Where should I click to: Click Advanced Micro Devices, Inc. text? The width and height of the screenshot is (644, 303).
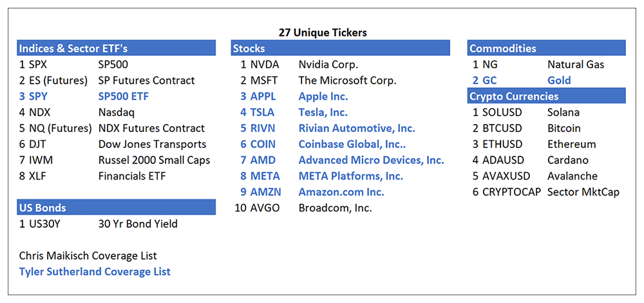(x=371, y=160)
